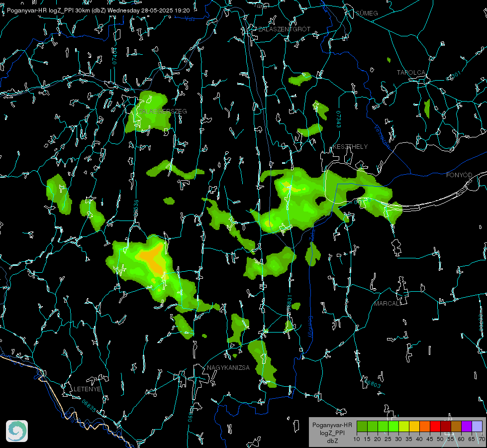Click the road number 07404 label

[x=115, y=56]
